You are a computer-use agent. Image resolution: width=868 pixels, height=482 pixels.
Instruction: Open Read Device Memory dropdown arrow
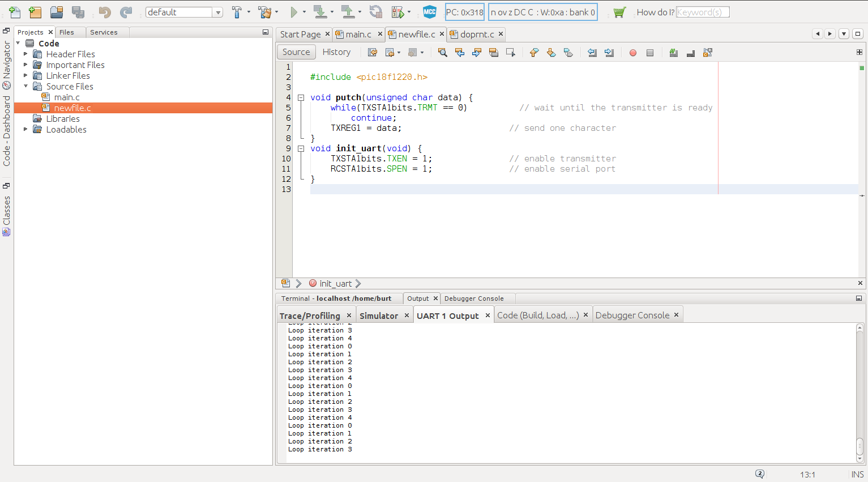[x=360, y=12]
